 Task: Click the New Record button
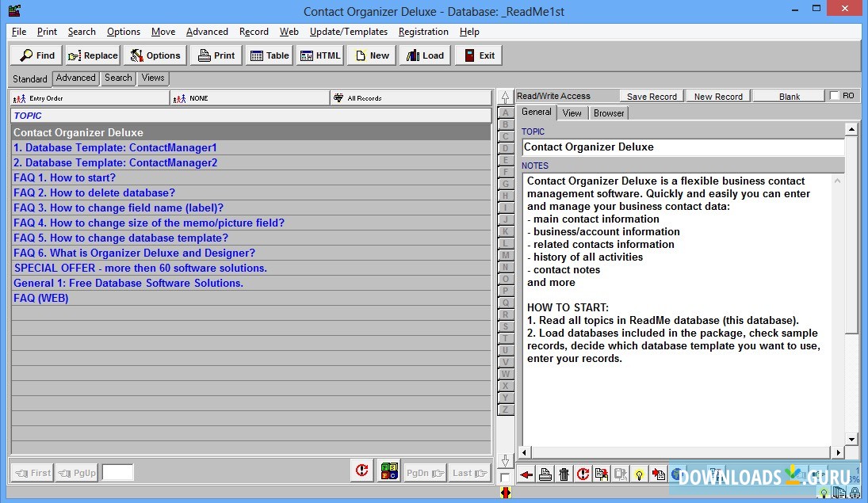click(717, 95)
